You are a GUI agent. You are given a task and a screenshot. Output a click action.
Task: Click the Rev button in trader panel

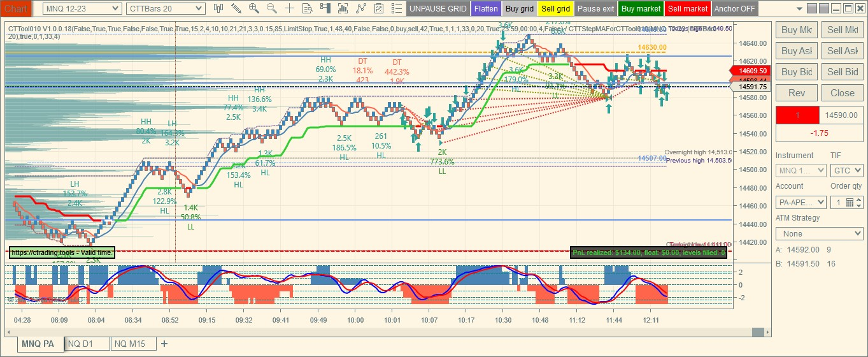point(797,93)
